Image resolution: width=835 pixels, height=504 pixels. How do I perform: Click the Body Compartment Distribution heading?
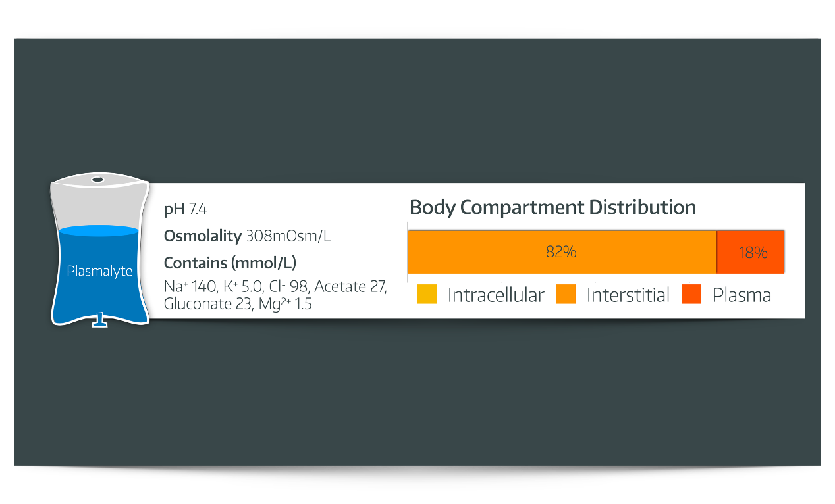tap(552, 207)
